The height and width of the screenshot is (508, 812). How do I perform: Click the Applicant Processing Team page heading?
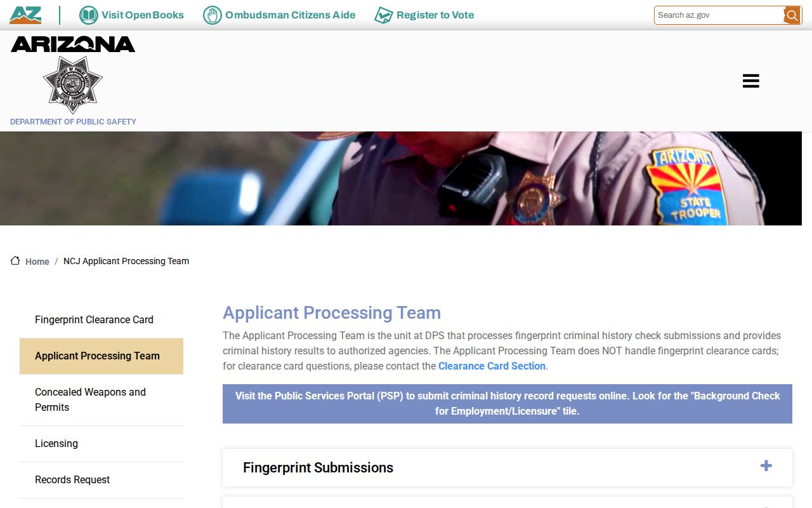click(x=332, y=313)
